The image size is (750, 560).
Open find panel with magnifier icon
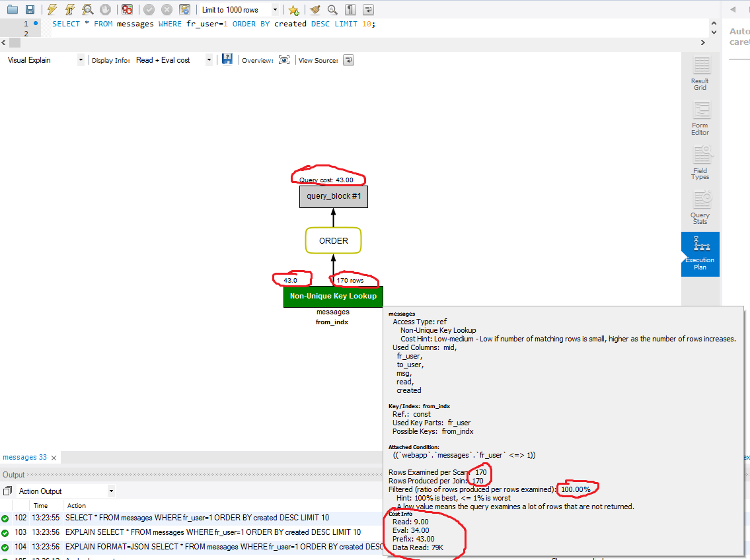coord(332,9)
